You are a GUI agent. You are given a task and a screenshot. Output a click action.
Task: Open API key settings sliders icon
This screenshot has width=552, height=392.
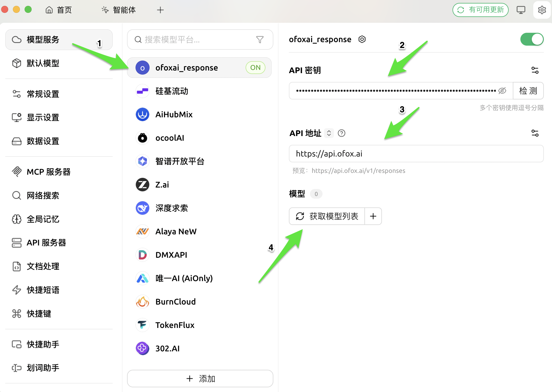(535, 70)
